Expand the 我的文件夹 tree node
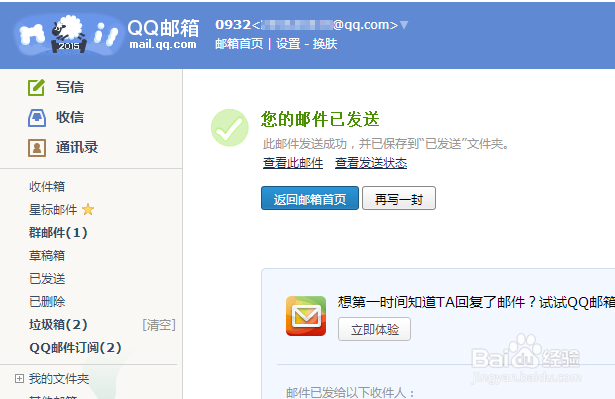The image size is (615, 399). (x=19, y=379)
